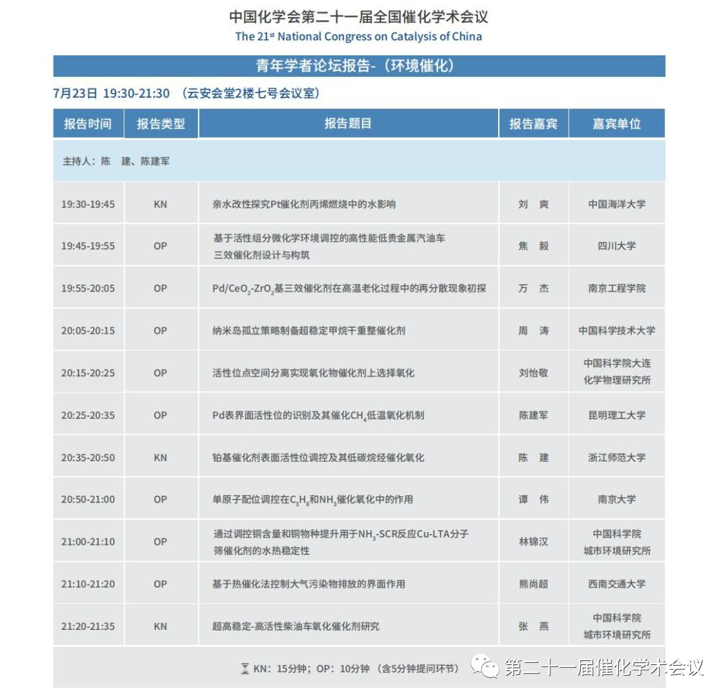Select time cell 20:05-20:15

pyautogui.click(x=88, y=330)
